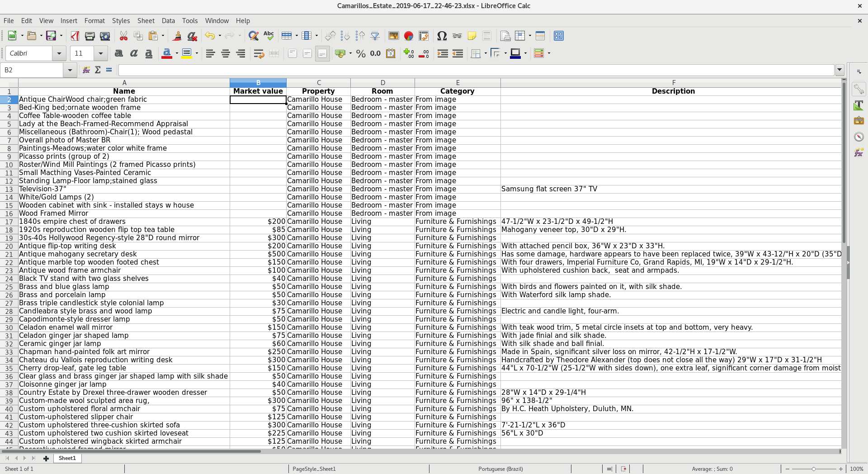Insert a hyperlink

pos(457,36)
